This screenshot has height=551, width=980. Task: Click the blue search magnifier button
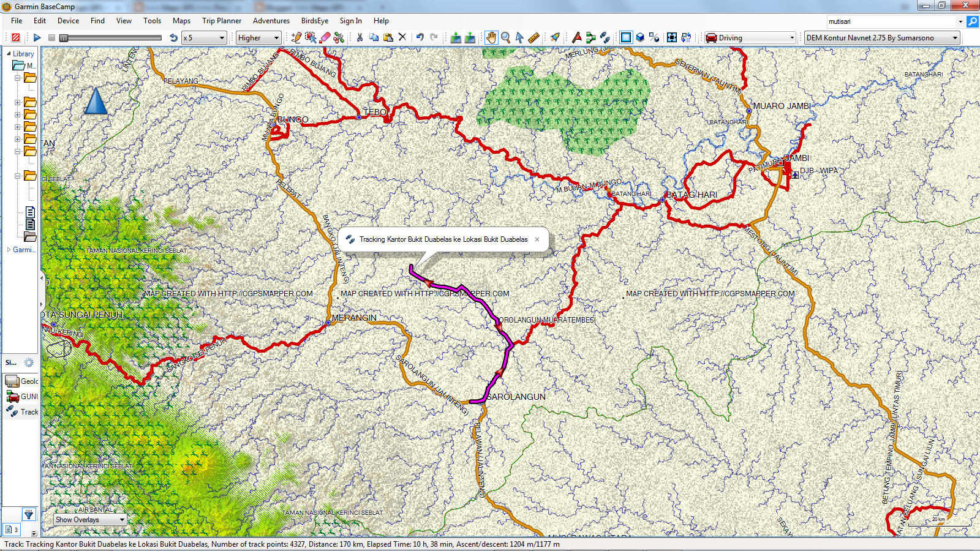[972, 21]
